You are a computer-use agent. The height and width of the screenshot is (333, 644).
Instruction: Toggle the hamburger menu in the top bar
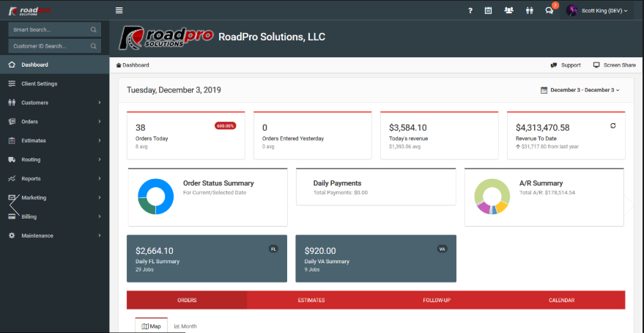coord(119,11)
